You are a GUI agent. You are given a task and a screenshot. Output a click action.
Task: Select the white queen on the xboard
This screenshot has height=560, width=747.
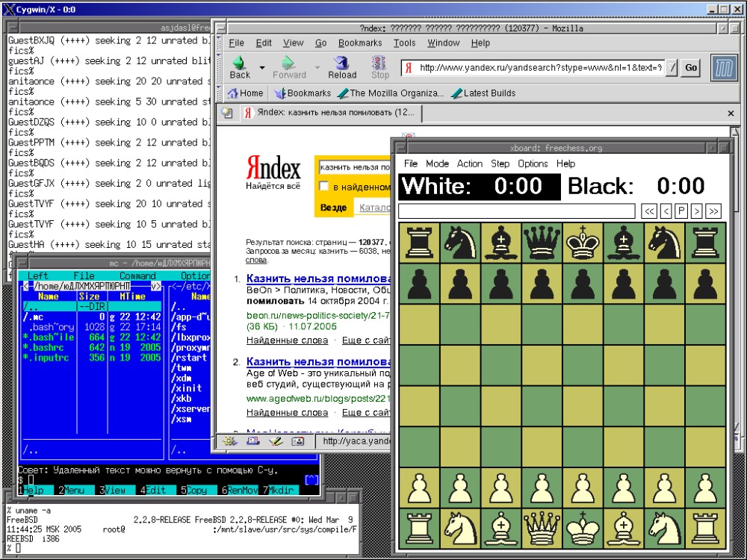pyautogui.click(x=542, y=529)
